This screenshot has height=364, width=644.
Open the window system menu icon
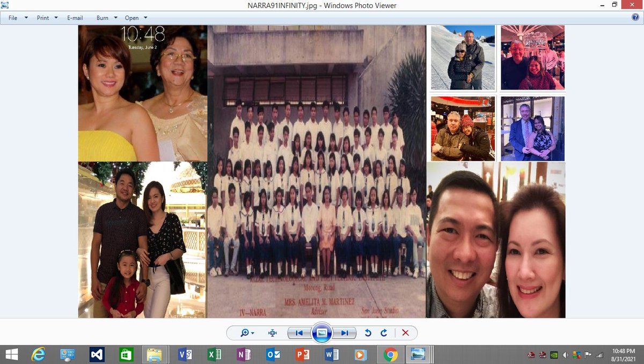pyautogui.click(x=5, y=5)
